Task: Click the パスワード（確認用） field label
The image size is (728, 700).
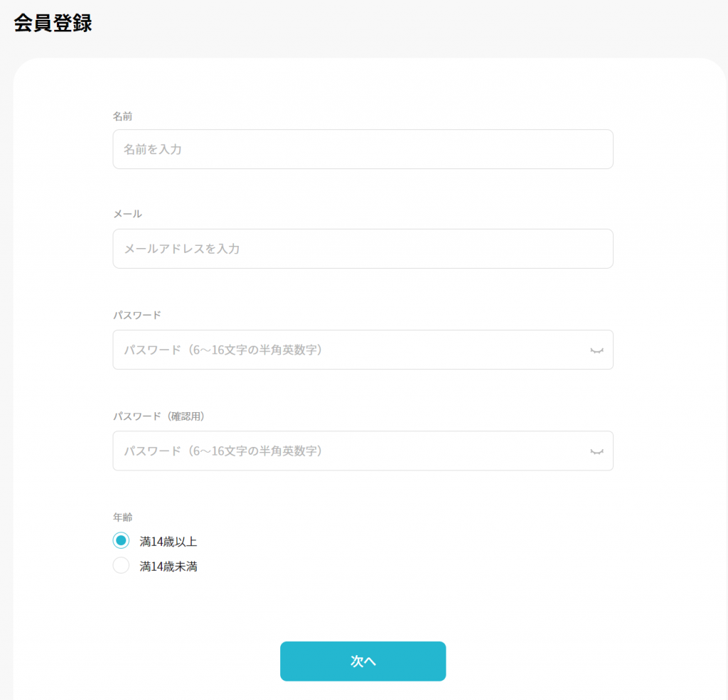Action: pyautogui.click(x=159, y=416)
